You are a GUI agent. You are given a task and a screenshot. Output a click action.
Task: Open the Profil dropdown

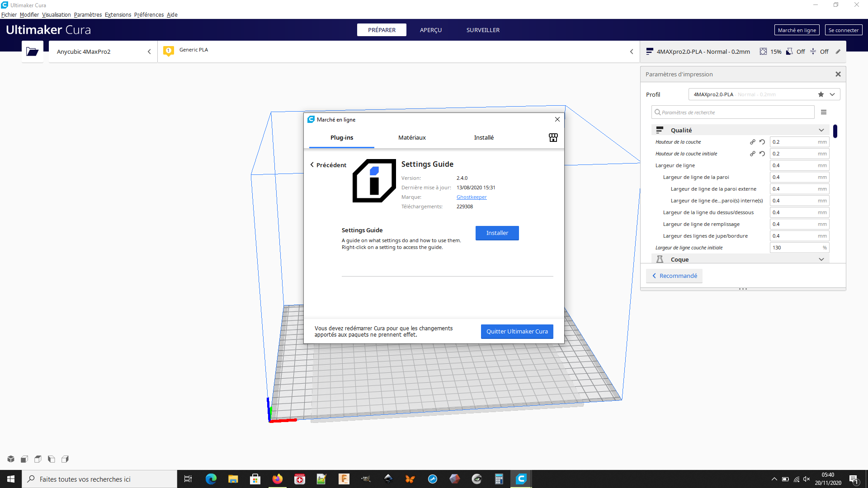click(764, 94)
